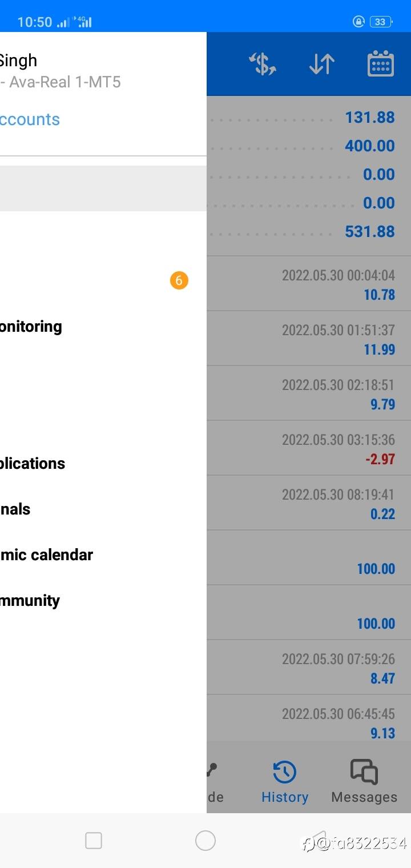Open the calendar date range icon
411x868 pixels.
[x=381, y=63]
